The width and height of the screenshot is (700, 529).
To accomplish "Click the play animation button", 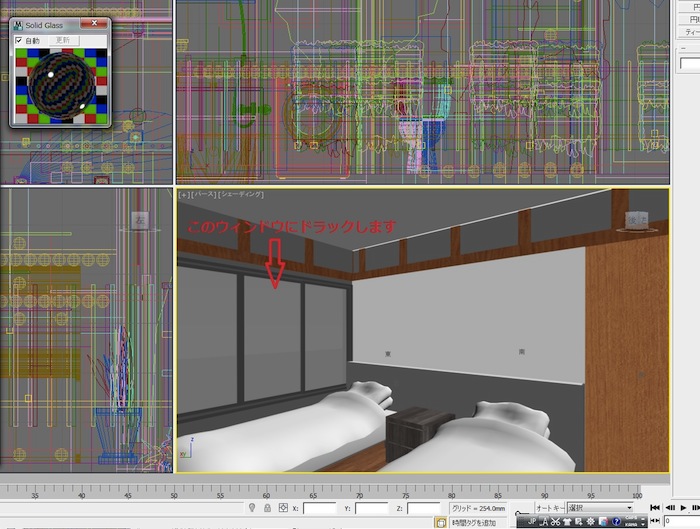I will tap(684, 508).
